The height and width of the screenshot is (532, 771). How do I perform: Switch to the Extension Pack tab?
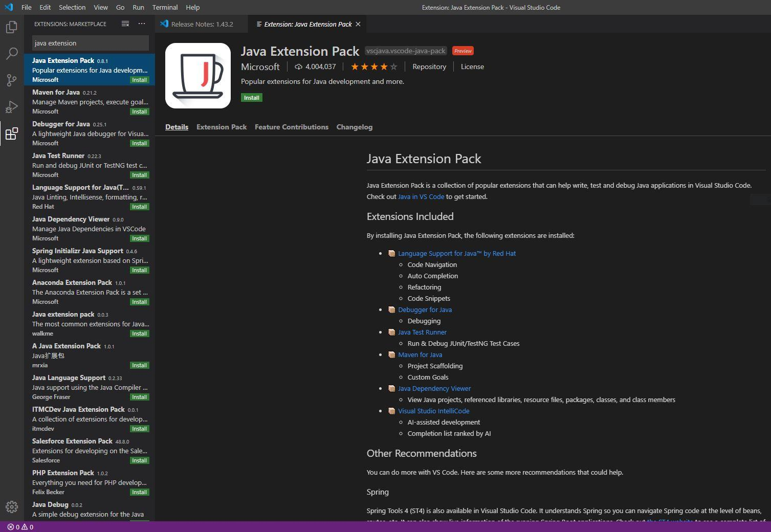(222, 127)
